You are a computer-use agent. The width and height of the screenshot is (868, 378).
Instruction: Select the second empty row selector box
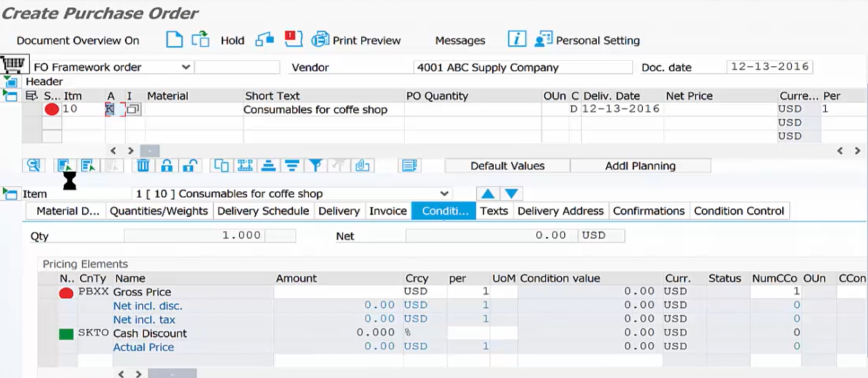52,123
